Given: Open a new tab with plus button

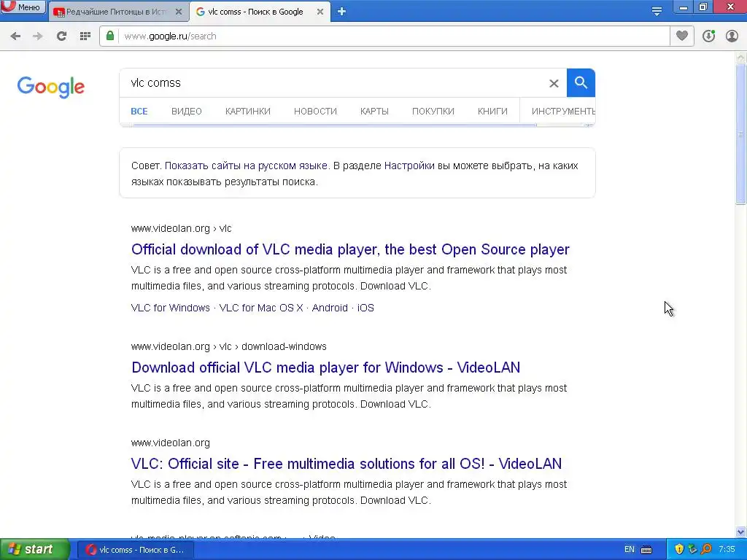Looking at the screenshot, I should coord(341,12).
